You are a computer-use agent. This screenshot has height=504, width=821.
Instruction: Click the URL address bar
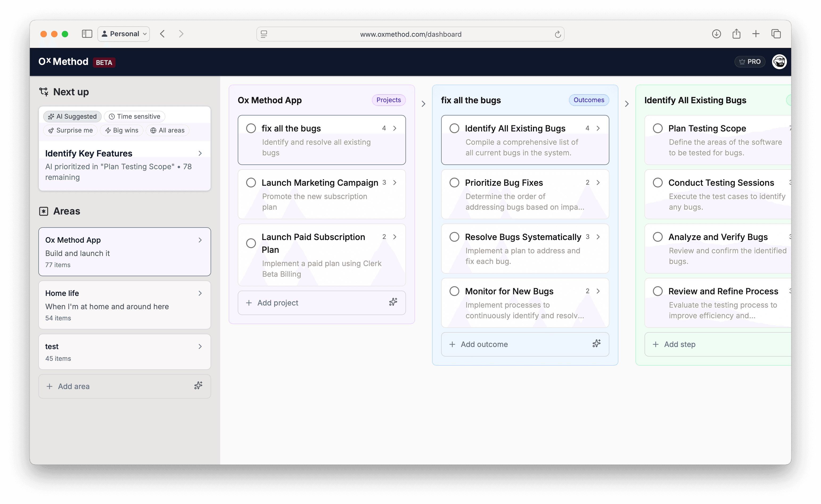pyautogui.click(x=410, y=34)
